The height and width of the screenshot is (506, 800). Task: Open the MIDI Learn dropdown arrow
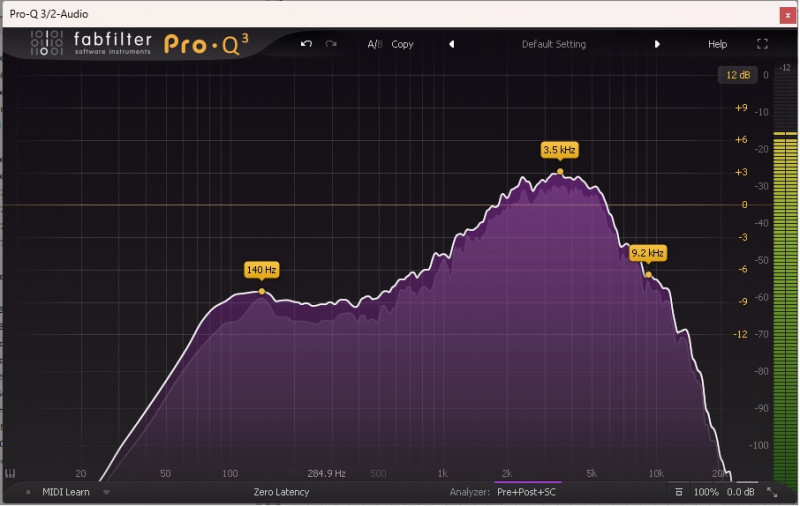(x=106, y=492)
